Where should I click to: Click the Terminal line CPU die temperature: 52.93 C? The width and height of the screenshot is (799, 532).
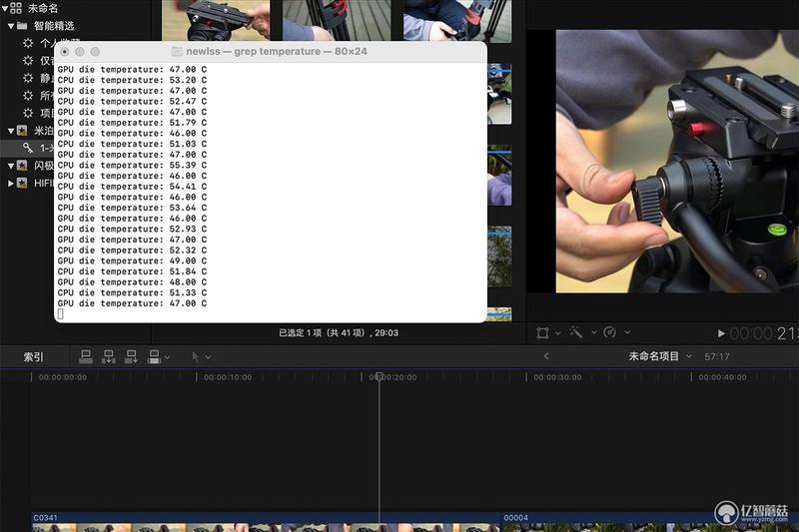tap(132, 229)
